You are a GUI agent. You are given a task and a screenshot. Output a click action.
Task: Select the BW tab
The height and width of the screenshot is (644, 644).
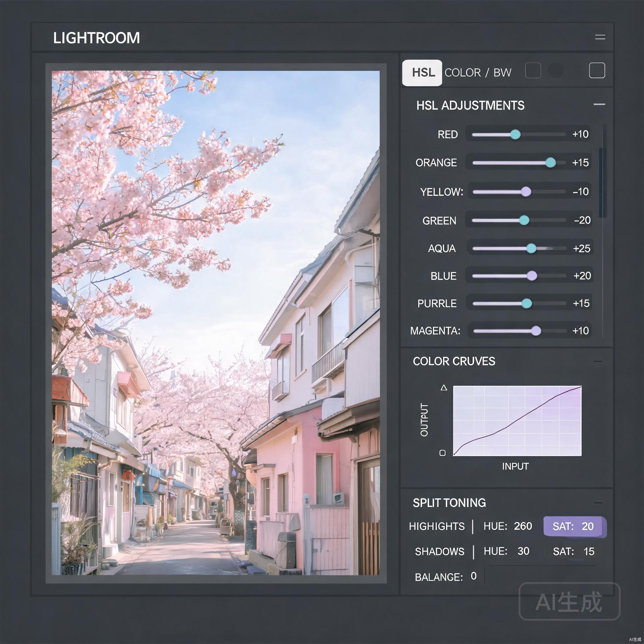(x=502, y=73)
